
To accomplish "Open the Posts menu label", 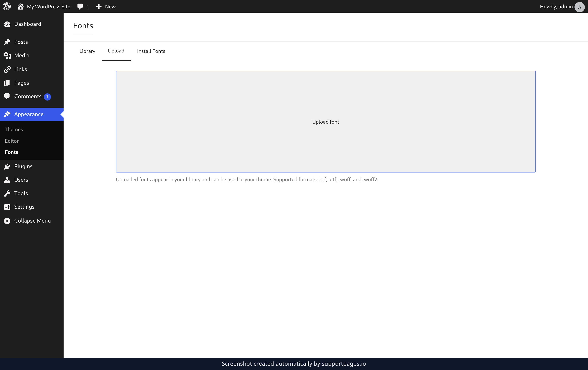I will click(x=21, y=42).
